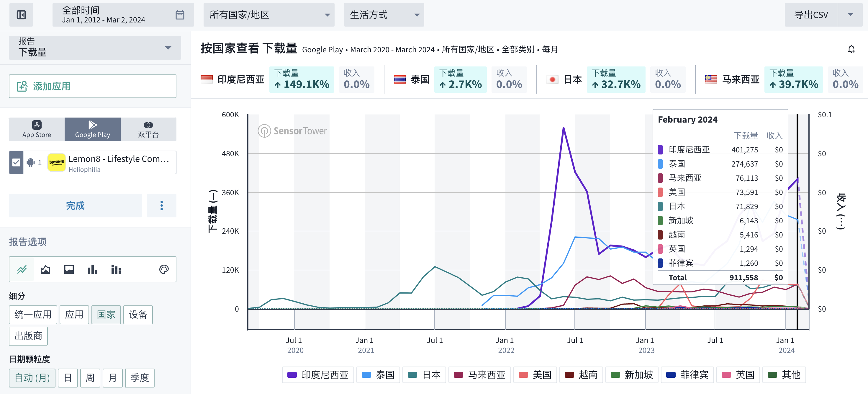Expand the 生活方式 category dropdown

tap(384, 15)
